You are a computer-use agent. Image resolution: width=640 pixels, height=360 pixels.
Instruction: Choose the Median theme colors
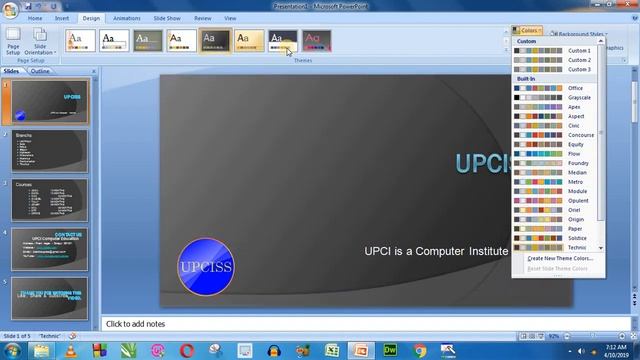point(554,173)
